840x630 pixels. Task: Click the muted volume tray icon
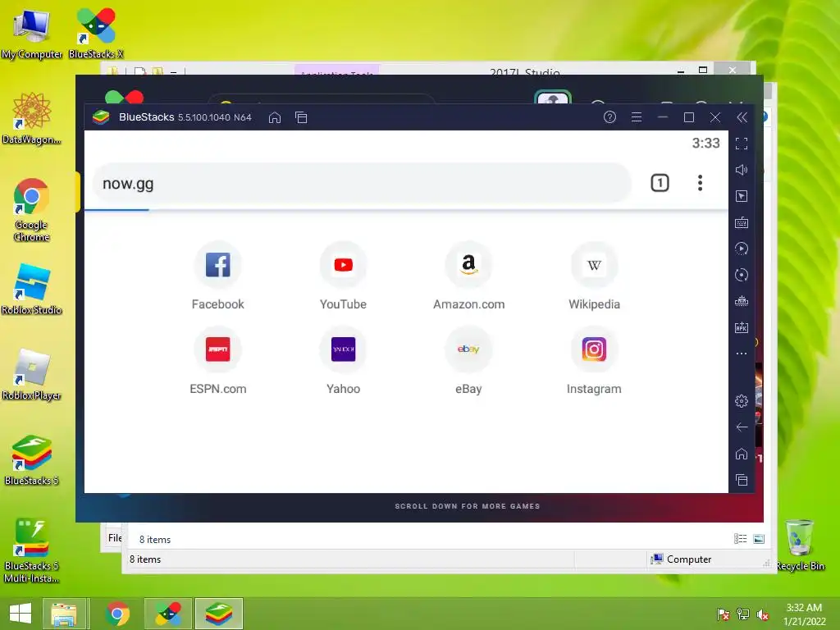763,614
